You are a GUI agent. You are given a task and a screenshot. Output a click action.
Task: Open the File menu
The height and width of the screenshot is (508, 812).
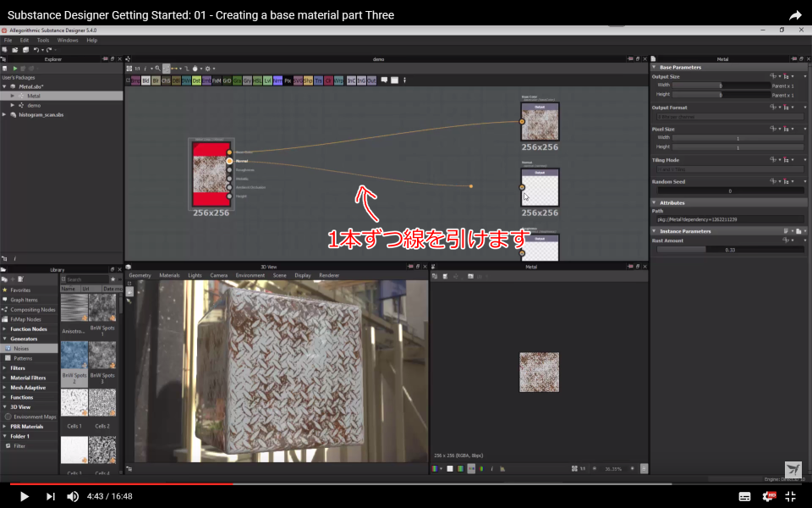pyautogui.click(x=8, y=40)
